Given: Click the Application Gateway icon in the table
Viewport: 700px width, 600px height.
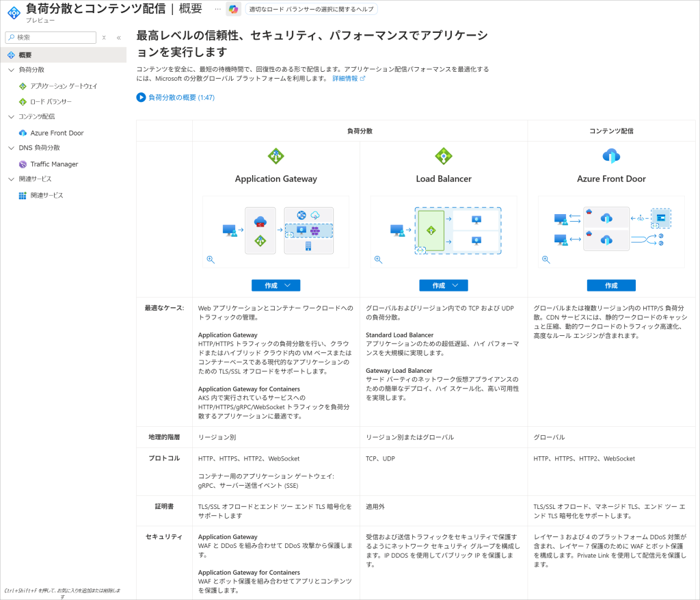Looking at the screenshot, I should point(275,156).
